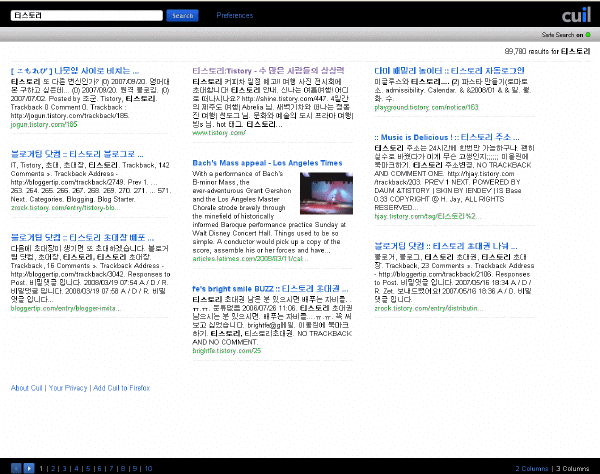Open the Preferences link
This screenshot has width=600, height=474.
235,15
